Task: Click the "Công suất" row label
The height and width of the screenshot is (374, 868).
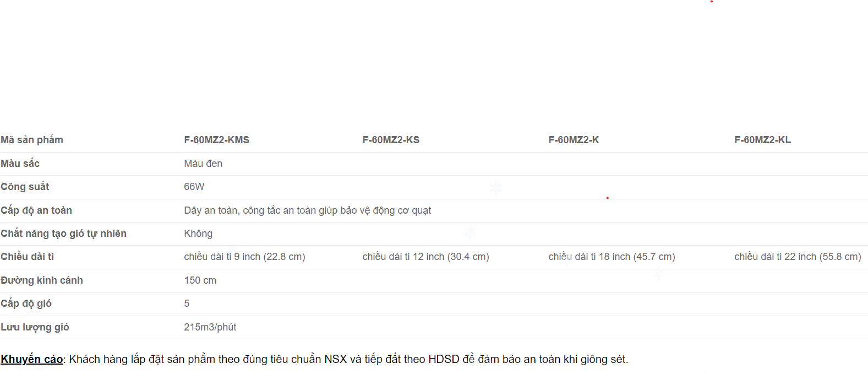Action: point(25,187)
